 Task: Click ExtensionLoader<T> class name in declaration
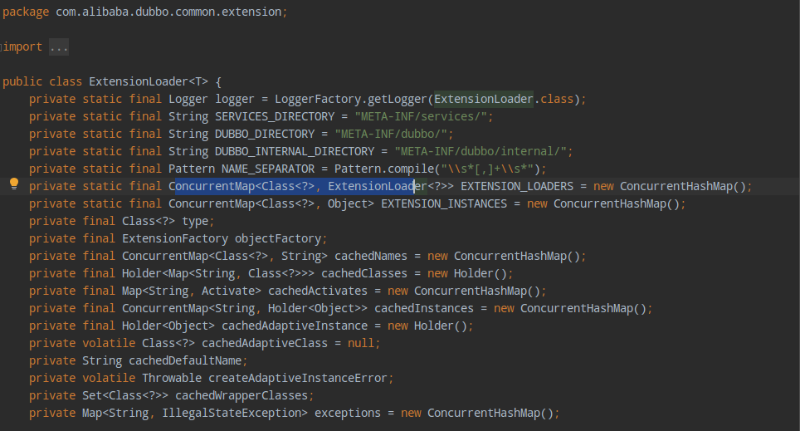tap(148, 82)
